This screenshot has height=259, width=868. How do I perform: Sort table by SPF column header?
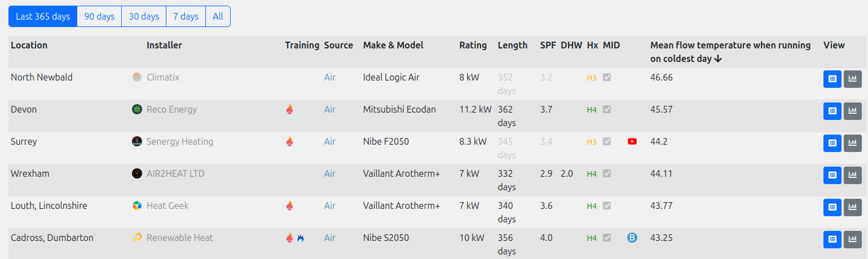click(x=548, y=45)
